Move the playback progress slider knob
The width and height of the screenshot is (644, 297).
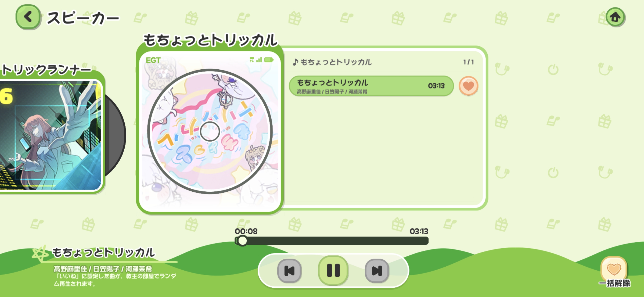pos(242,241)
